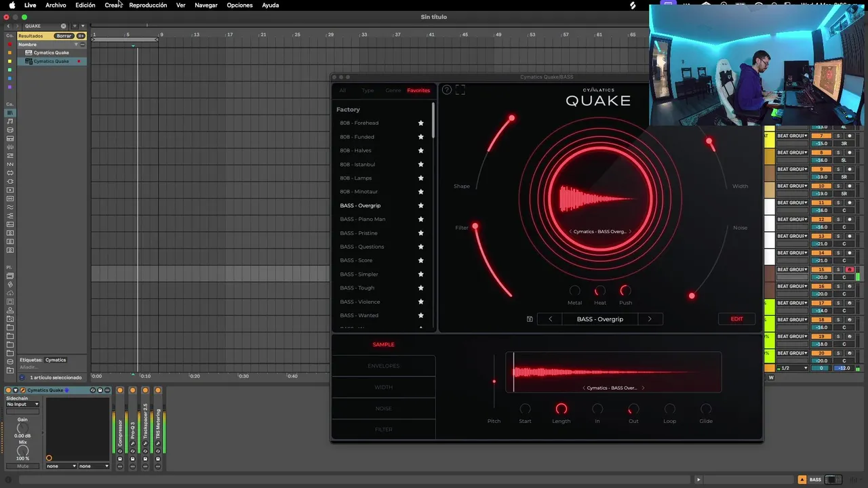Open the Cymatics Quake plug-in window wrench
This screenshot has height=488, width=868.
23,390
